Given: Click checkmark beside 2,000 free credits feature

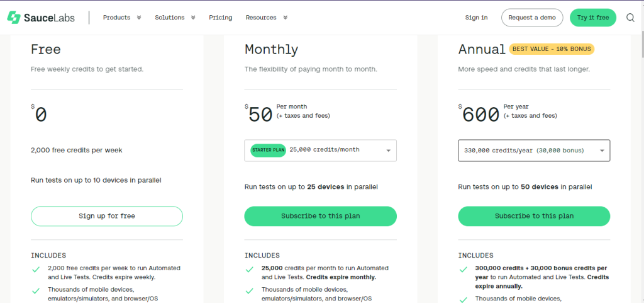Looking at the screenshot, I should point(36,270).
